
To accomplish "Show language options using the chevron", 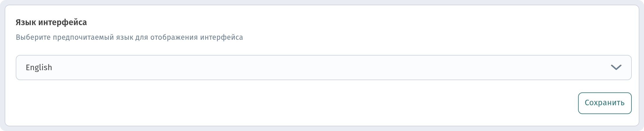I will 616,68.
